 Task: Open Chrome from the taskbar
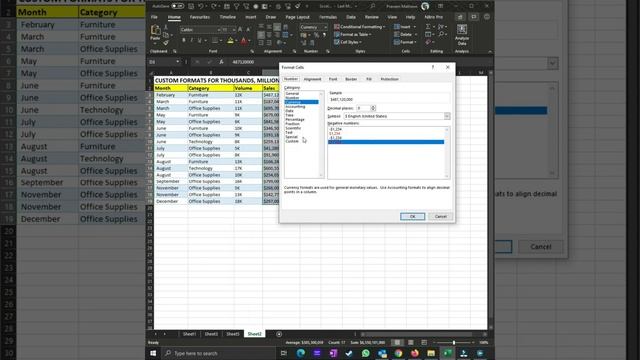[398, 353]
